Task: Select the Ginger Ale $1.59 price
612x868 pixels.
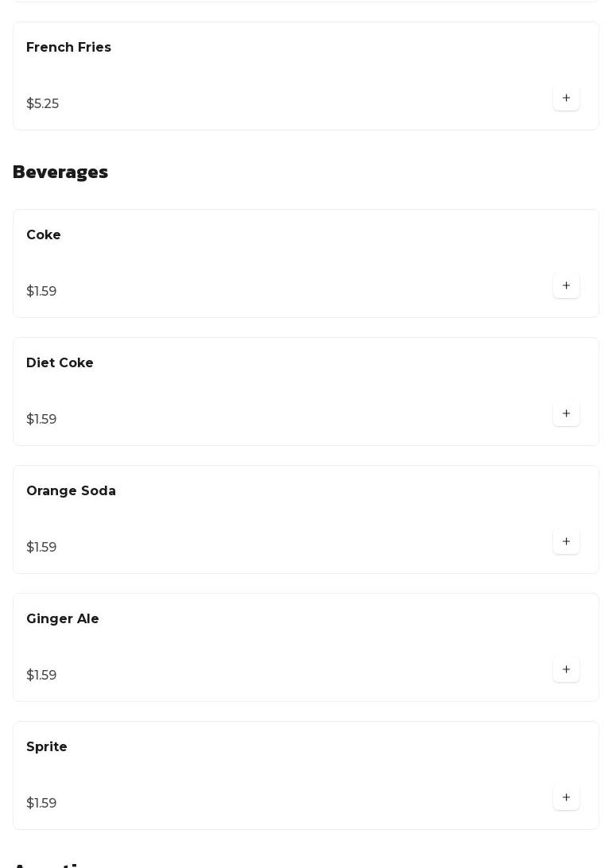Action: [41, 676]
